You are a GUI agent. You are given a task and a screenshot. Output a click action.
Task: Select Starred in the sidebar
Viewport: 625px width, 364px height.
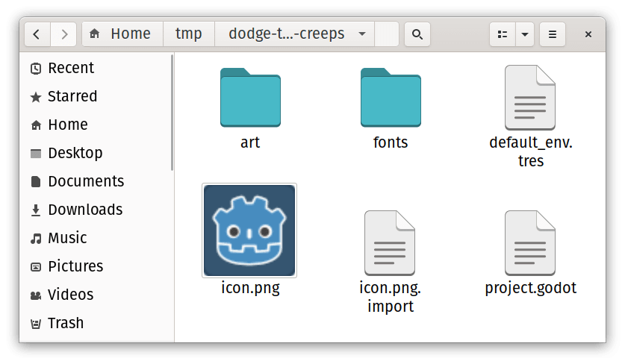[x=72, y=97]
